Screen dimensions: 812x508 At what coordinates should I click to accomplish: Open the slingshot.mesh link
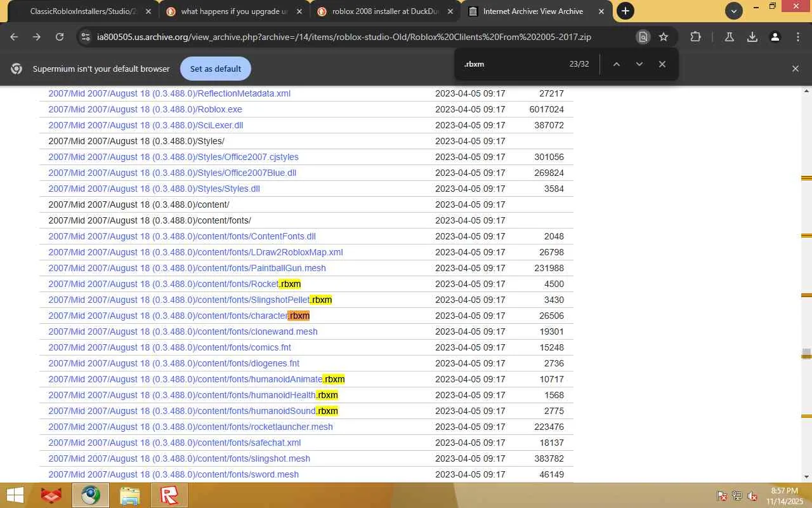pyautogui.click(x=180, y=458)
